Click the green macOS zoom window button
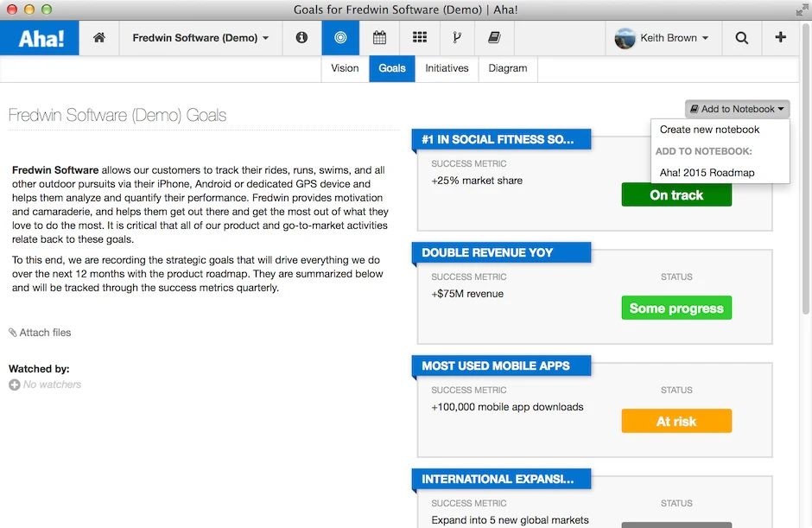Screen dimensions: 812x528 pos(46,10)
